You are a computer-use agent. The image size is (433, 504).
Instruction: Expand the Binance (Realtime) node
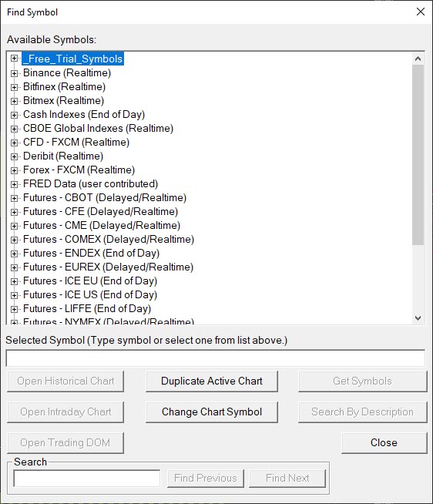14,73
